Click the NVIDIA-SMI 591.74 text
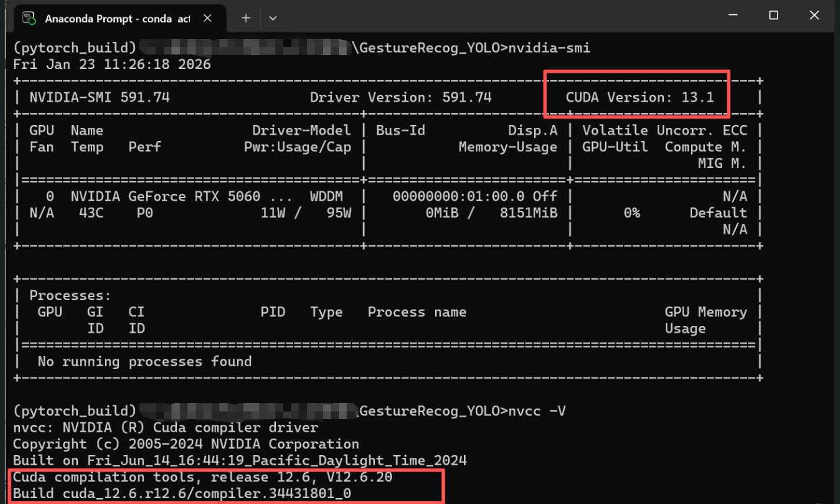Image resolution: width=840 pixels, height=504 pixels. coord(100,97)
